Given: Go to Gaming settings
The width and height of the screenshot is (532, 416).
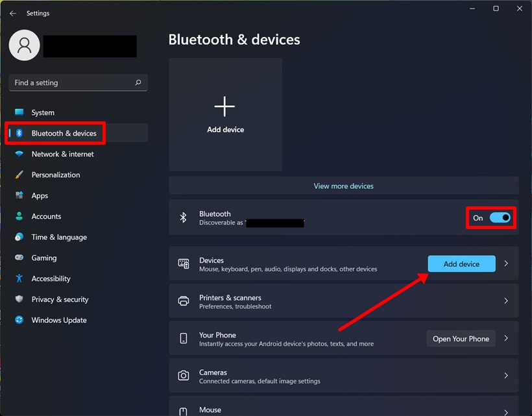Looking at the screenshot, I should [79, 258].
